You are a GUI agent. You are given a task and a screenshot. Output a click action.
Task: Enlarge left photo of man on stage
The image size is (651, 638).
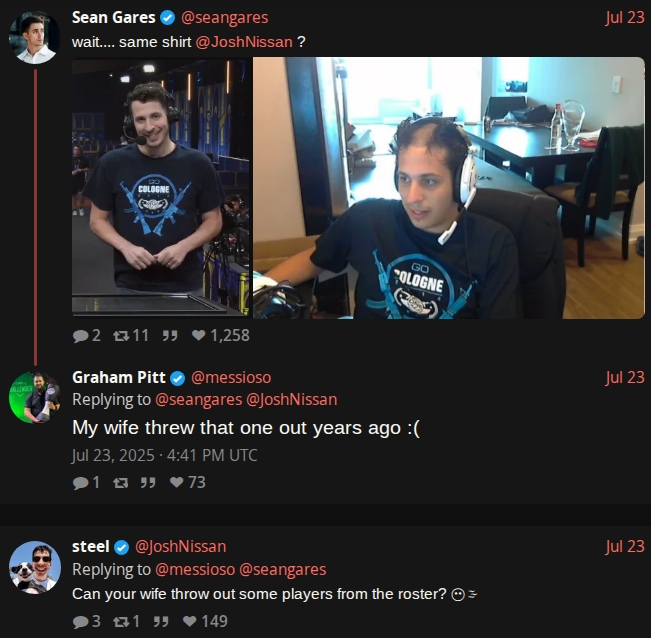coord(161,188)
